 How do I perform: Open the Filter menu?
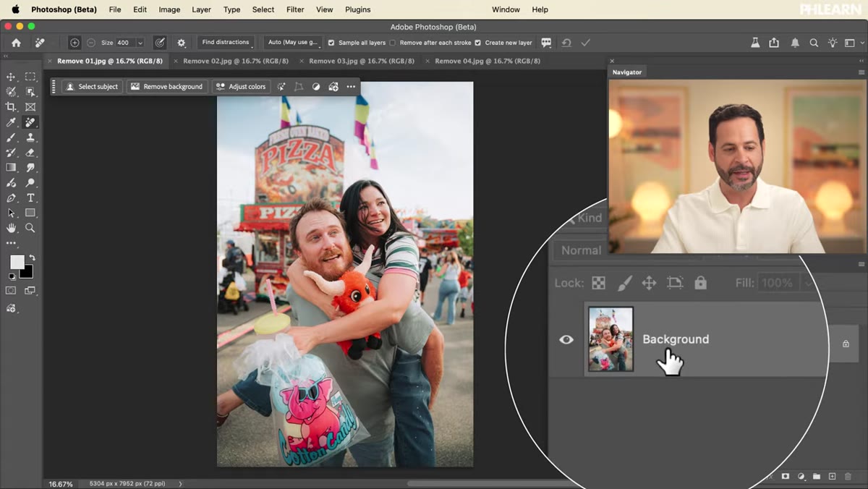click(x=295, y=9)
